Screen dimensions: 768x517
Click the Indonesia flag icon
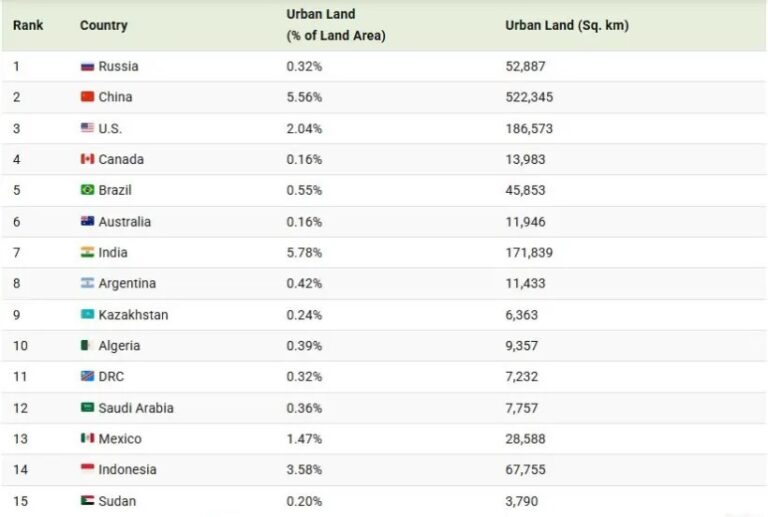87,469
